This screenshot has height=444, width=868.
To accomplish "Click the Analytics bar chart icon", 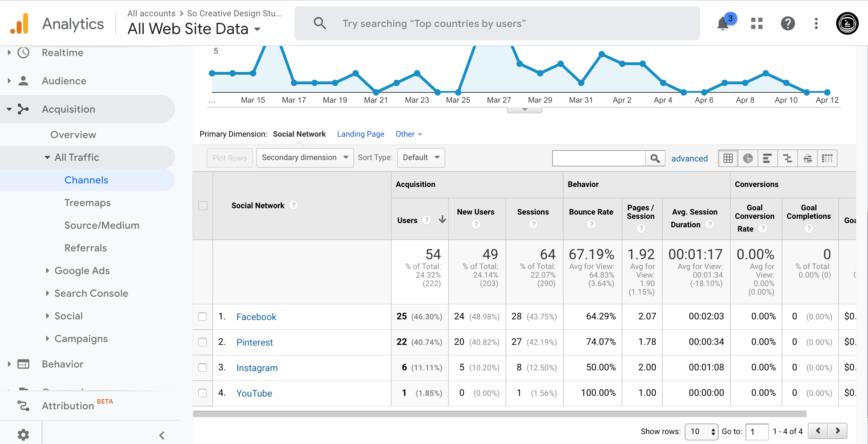I will click(21, 23).
